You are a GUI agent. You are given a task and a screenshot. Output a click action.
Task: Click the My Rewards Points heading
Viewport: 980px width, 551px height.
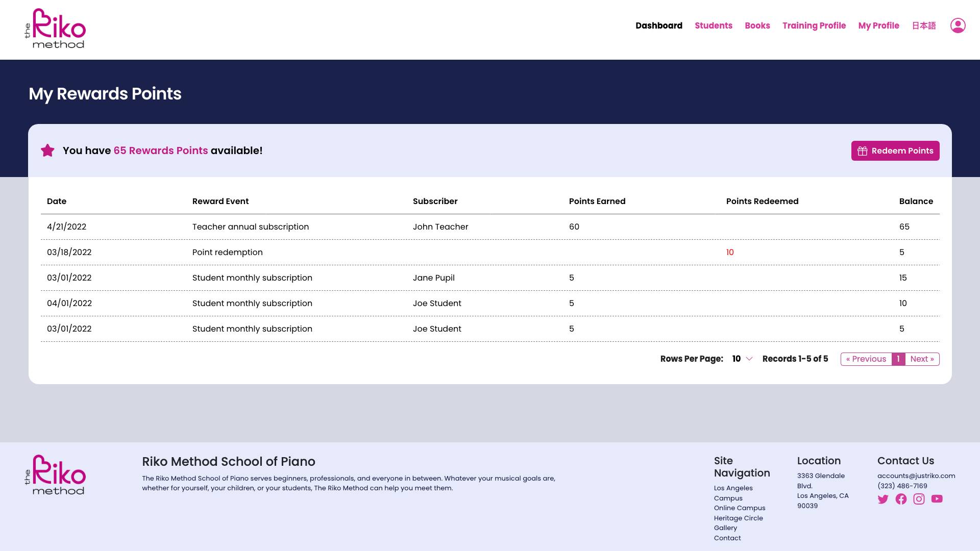(105, 94)
